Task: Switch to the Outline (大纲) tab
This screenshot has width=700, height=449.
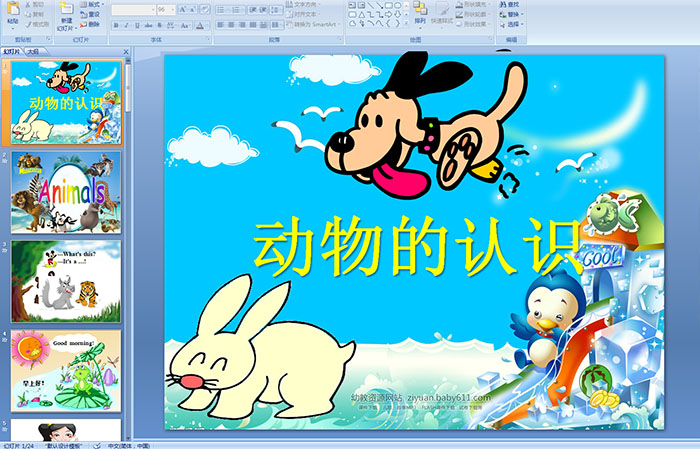Action: coord(33,52)
